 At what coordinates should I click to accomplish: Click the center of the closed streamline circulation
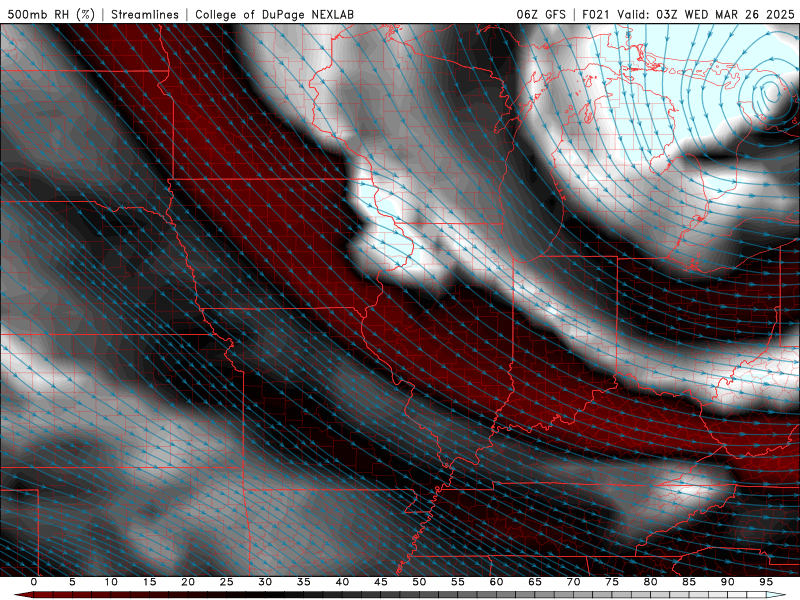[771, 93]
